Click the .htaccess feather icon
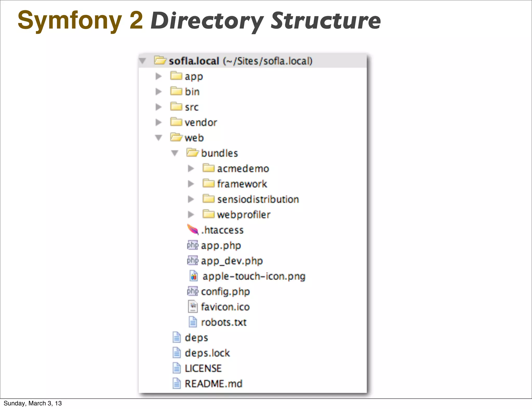Screen dimensions: 532x409 193,229
